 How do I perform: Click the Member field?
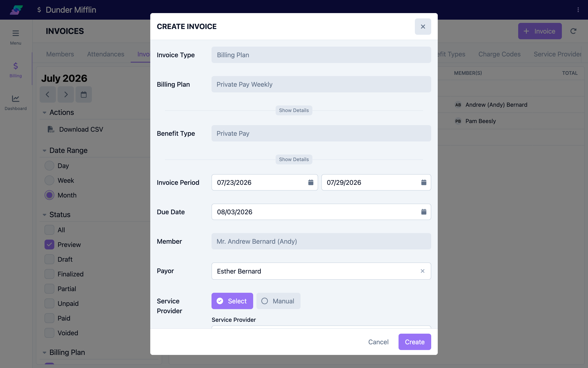click(x=321, y=241)
